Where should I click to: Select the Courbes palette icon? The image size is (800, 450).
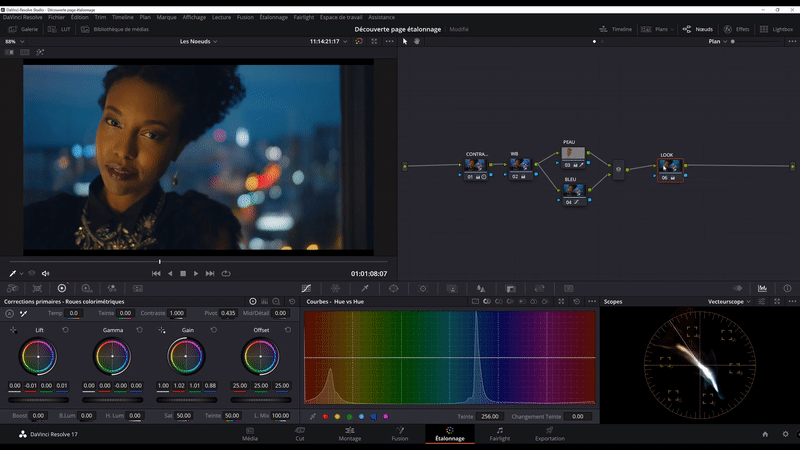[306, 288]
